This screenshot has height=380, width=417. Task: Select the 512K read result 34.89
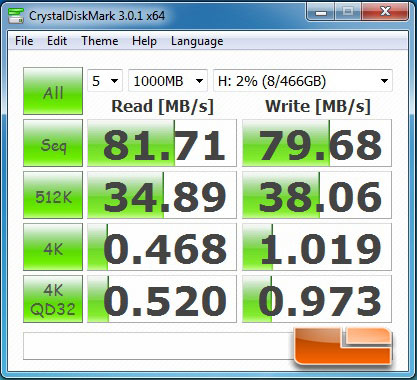[162, 195]
